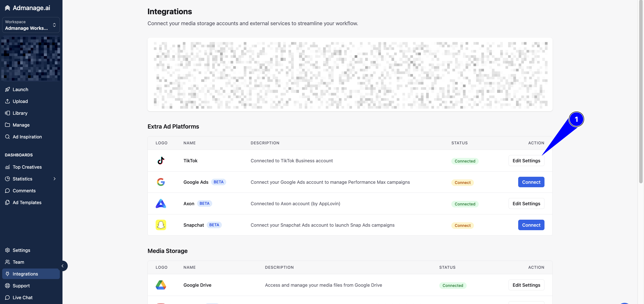The image size is (644, 304).
Task: Click 'Connected to Axon account (by AppLovin)' text
Action: [x=295, y=204]
